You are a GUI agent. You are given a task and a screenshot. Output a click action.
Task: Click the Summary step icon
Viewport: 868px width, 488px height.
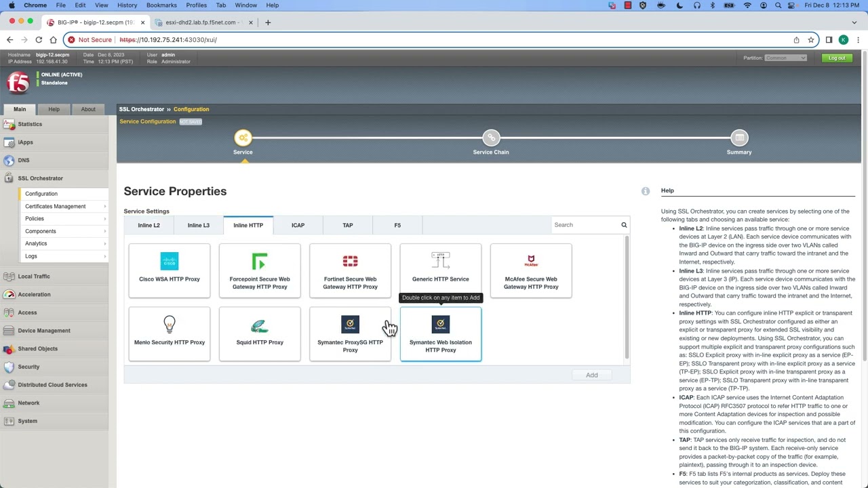pos(739,138)
